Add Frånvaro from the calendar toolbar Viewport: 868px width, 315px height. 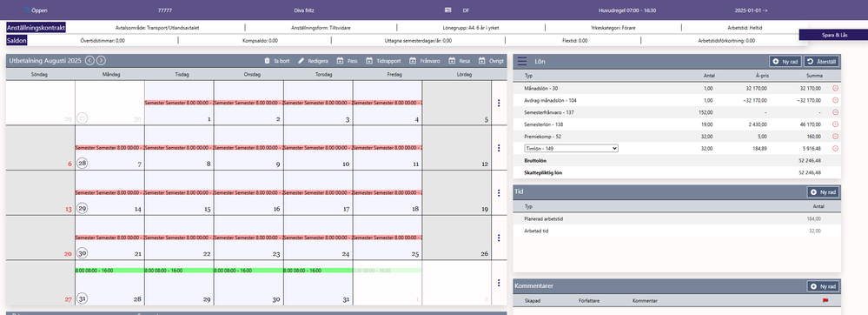[425, 61]
